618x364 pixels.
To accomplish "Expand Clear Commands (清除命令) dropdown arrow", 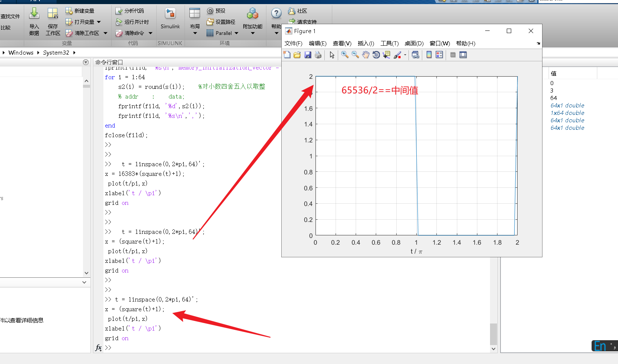I will coord(150,33).
